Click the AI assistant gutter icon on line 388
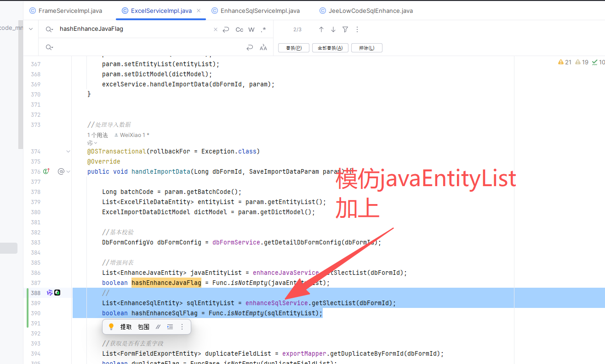The width and height of the screenshot is (605, 364). [50, 293]
